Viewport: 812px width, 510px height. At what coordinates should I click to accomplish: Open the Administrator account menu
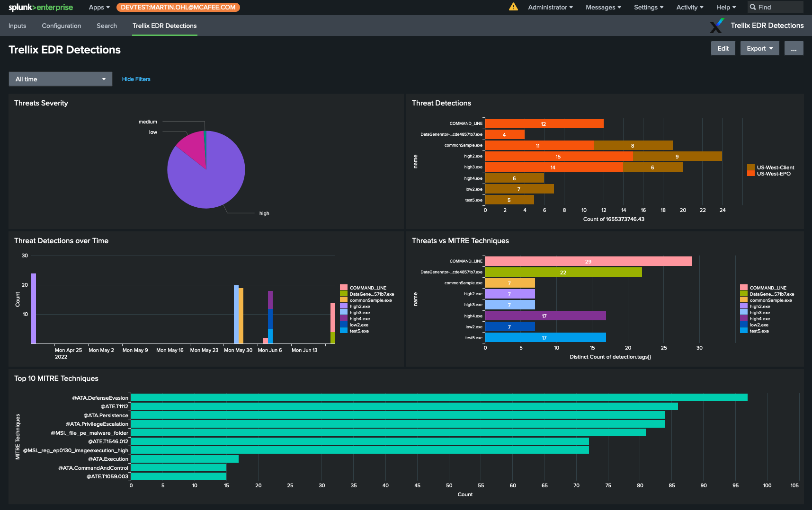tap(550, 7)
